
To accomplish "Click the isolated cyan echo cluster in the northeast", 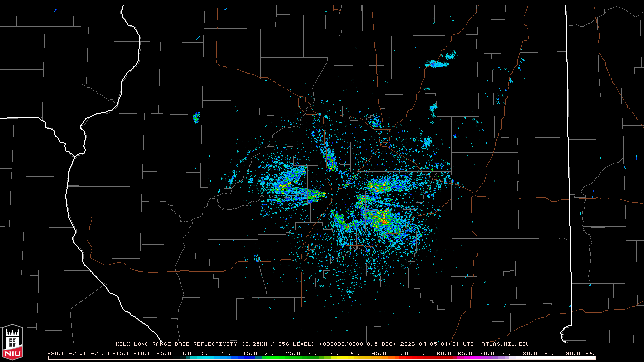I will coord(440,60).
